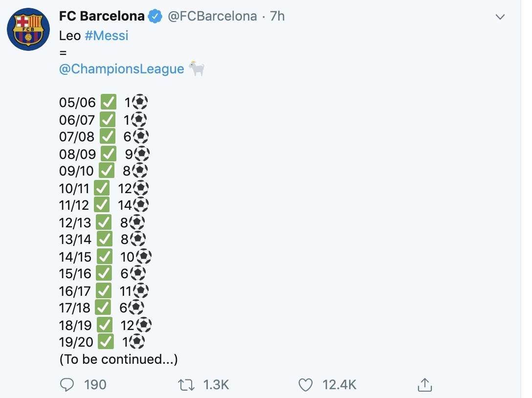Screen dimensions: 532x398
Task: Open the #Messi hashtag link
Action: click(x=107, y=36)
